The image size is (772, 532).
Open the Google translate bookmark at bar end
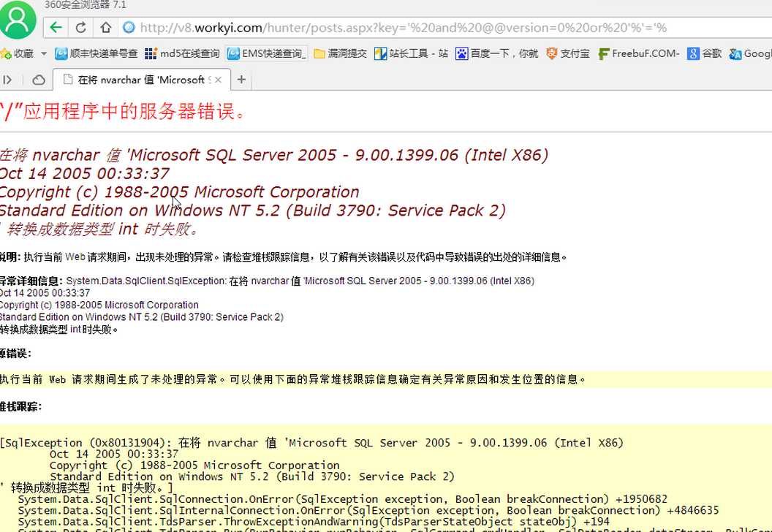750,53
